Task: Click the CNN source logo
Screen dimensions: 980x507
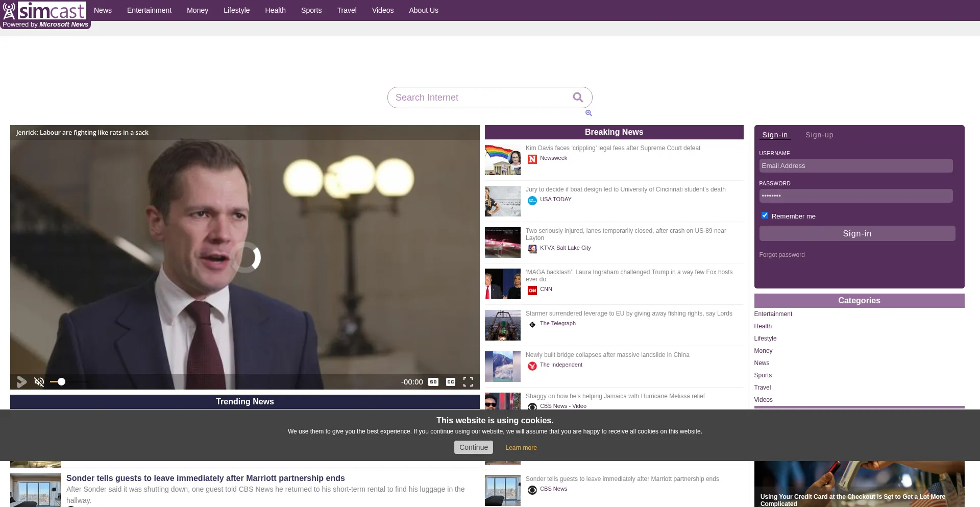Action: pos(532,291)
